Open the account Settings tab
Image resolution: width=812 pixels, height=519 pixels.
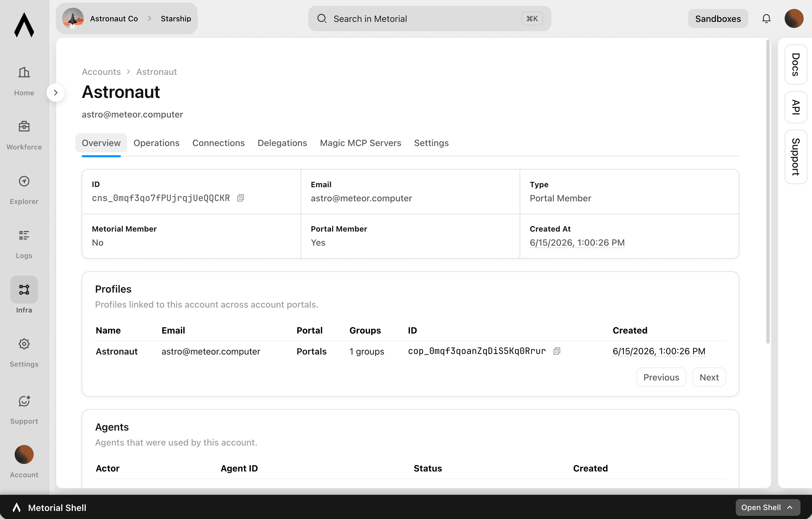coord(431,143)
